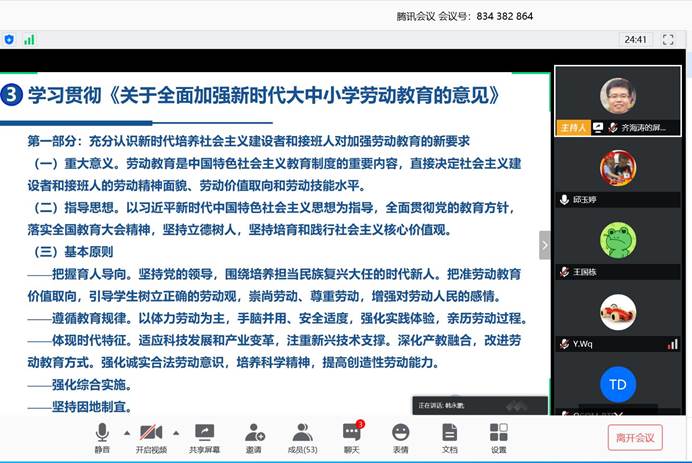Click the blue security shield icon
This screenshot has width=692, height=463.
9,40
